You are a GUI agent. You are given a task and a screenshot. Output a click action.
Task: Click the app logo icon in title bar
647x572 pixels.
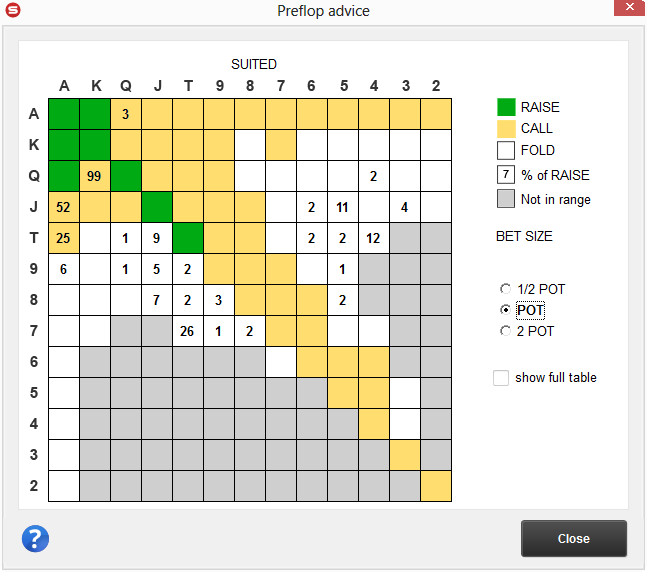click(x=13, y=11)
